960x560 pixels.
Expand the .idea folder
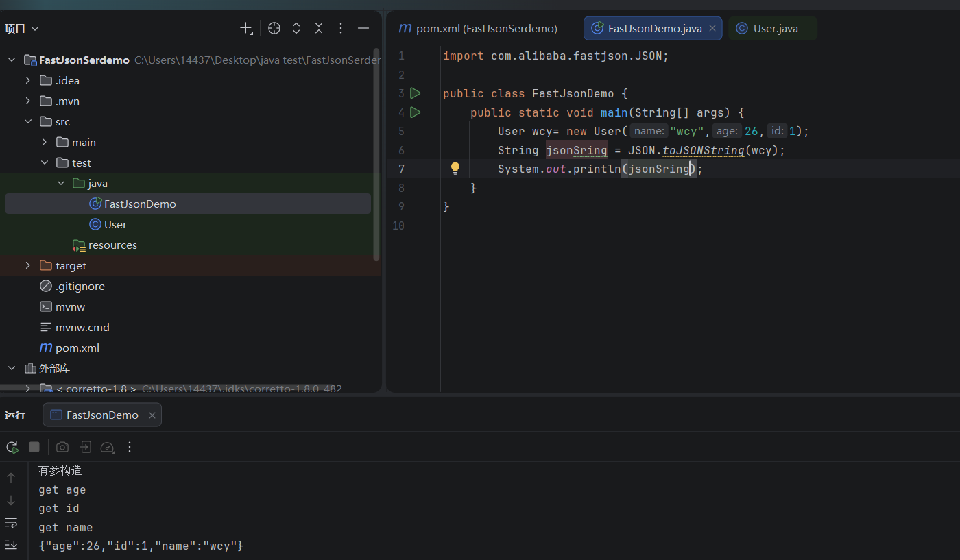tap(27, 80)
